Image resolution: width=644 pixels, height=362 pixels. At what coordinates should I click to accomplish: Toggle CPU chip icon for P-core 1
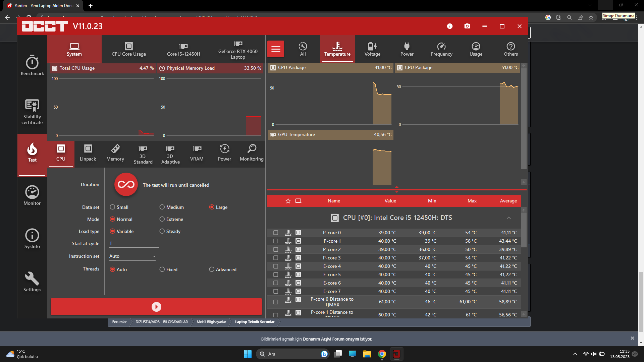(298, 241)
